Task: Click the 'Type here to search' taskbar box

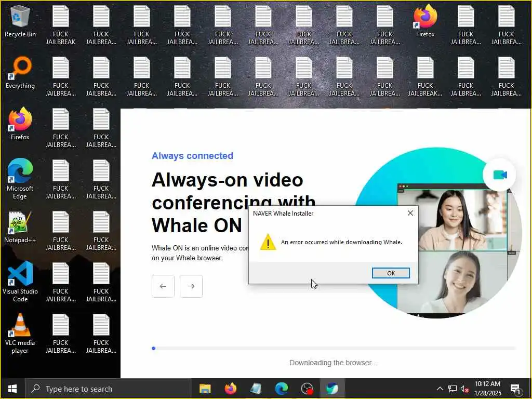Action: point(108,389)
